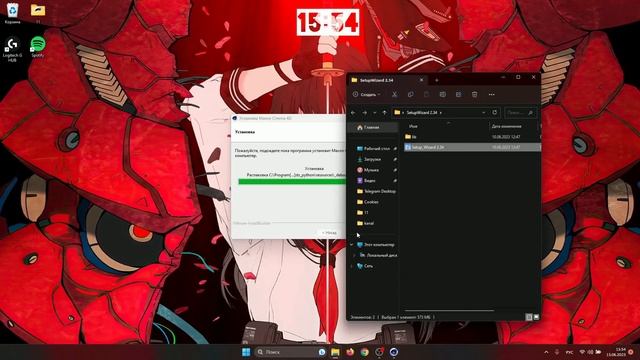Click the Explorer horizontal scrollbar
The height and width of the screenshot is (360, 640).
click(x=449, y=311)
